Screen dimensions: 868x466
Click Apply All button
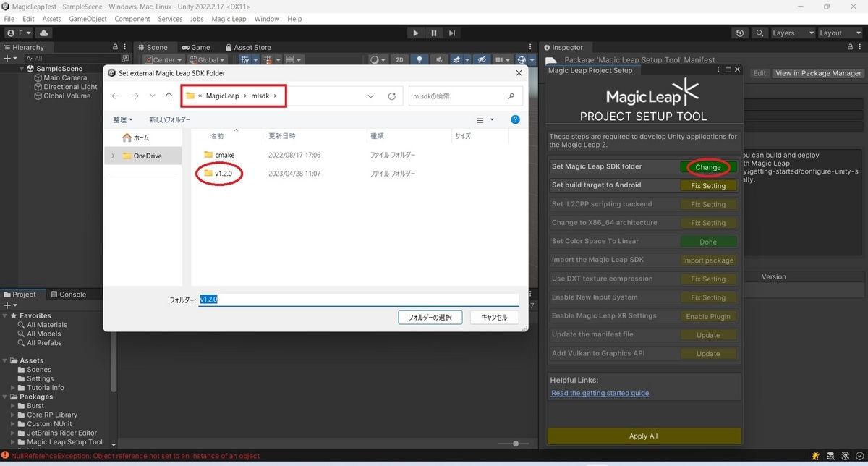644,436
